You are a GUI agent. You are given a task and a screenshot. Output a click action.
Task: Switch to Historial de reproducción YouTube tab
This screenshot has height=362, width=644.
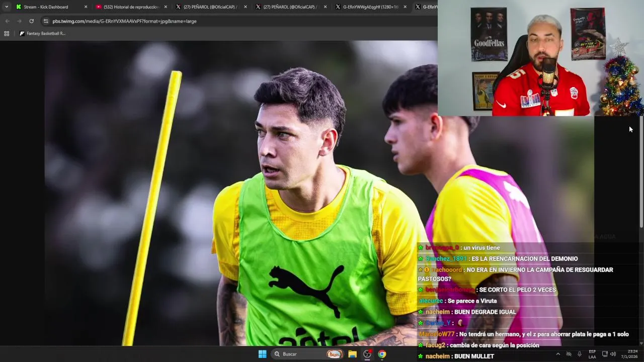[131, 7]
